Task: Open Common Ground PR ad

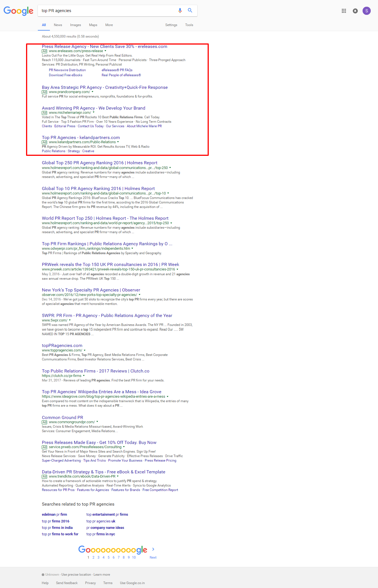Action: point(62,418)
